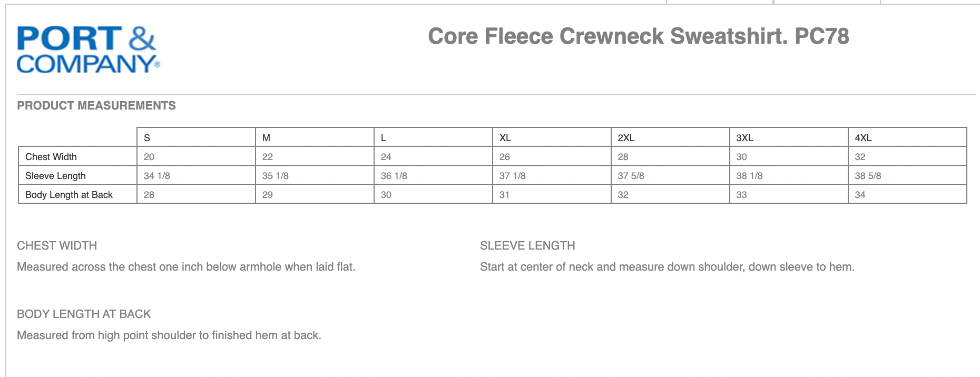
Task: Click the XL size column header
Action: coord(505,138)
